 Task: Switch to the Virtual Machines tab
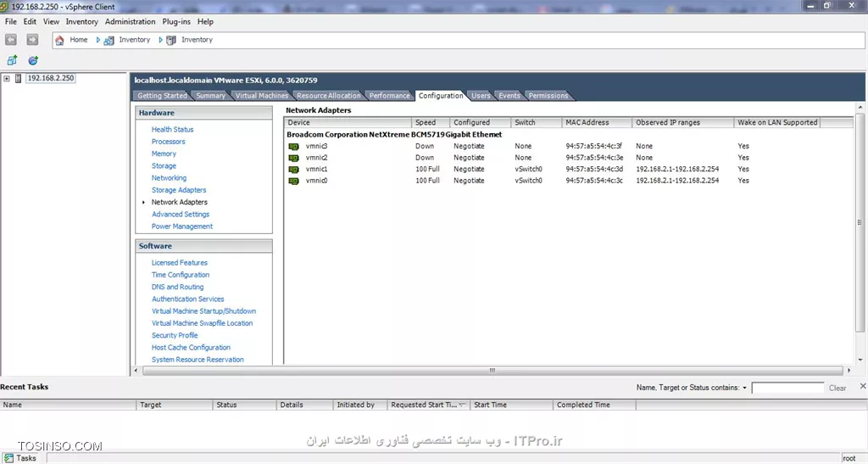tap(261, 96)
